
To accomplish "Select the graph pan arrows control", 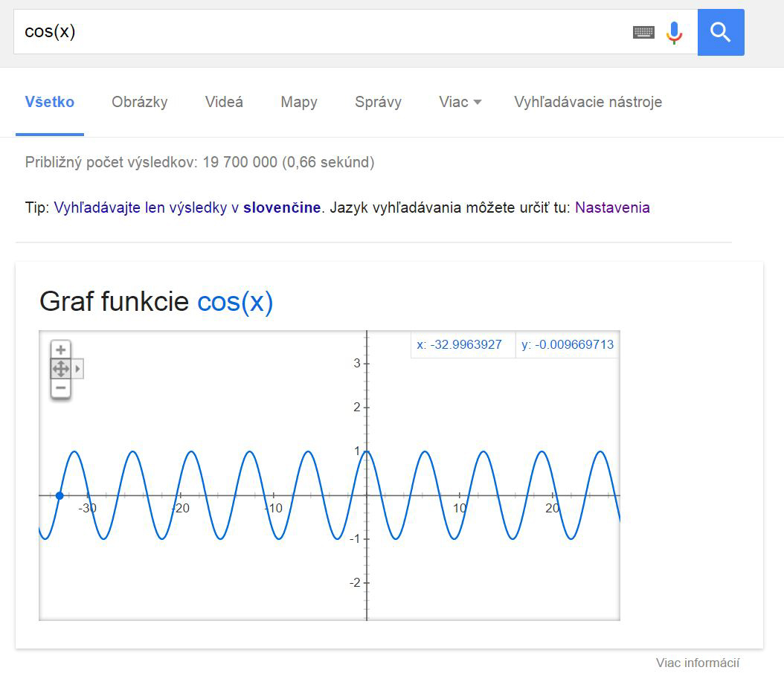I will 60,369.
